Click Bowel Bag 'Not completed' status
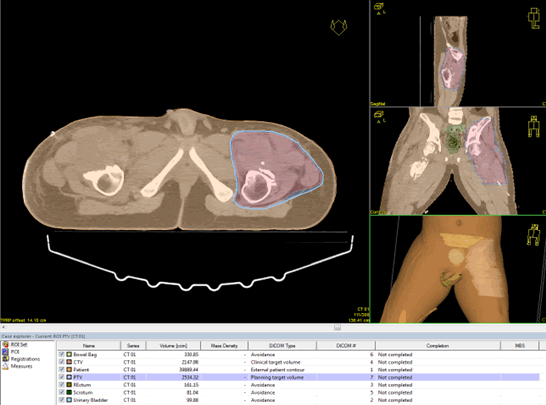This screenshot has width=546, height=405. tap(395, 355)
